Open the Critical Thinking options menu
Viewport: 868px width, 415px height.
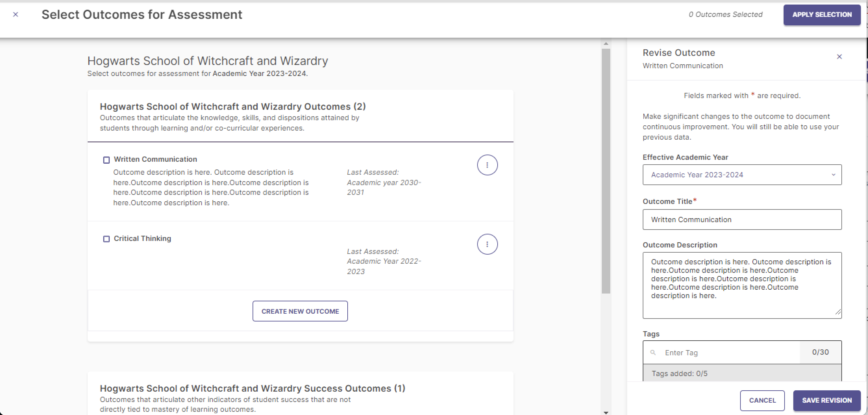[x=487, y=244]
